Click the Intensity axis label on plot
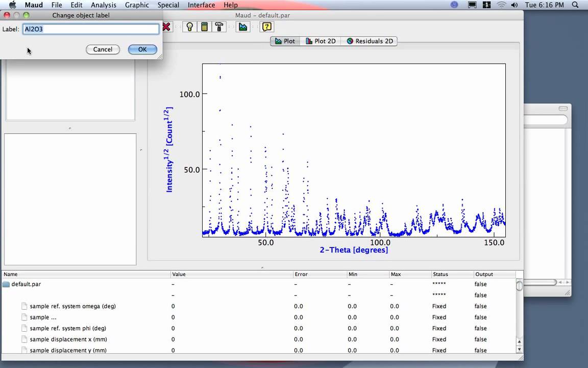 (x=169, y=149)
